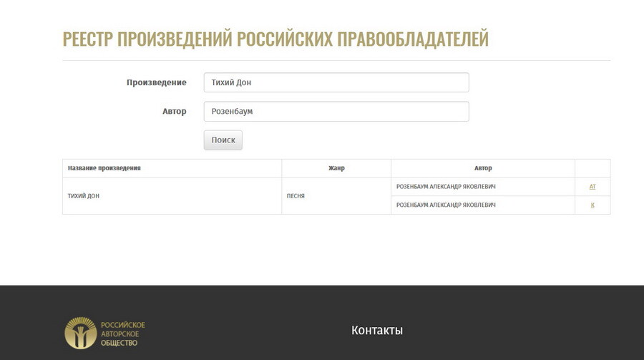644x360 pixels.
Task: Open the К link in second author row
Action: tap(592, 205)
